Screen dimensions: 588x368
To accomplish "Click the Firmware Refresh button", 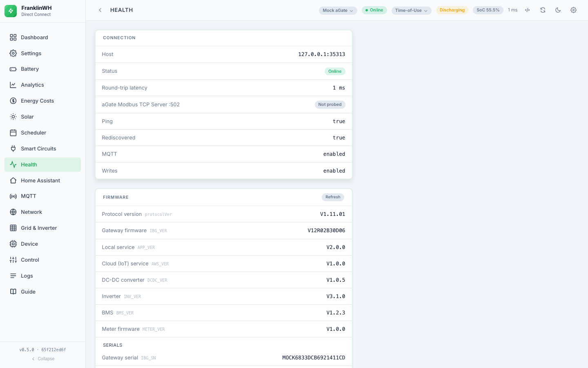I will click(333, 197).
